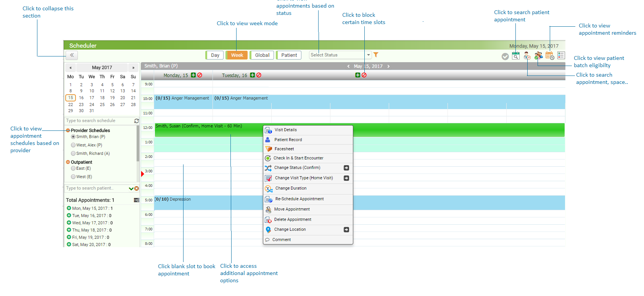This screenshot has width=644, height=296.
Task: Refresh the schedule search list
Action: click(x=136, y=121)
